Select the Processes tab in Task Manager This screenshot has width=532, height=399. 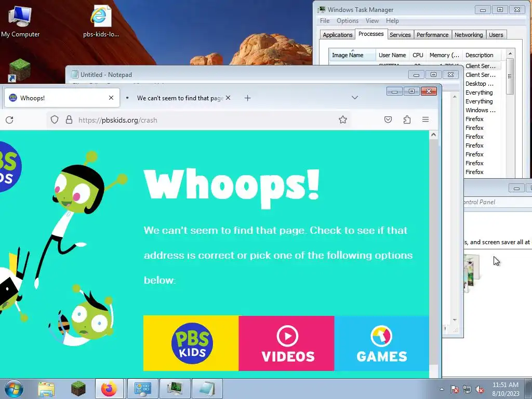click(x=371, y=34)
